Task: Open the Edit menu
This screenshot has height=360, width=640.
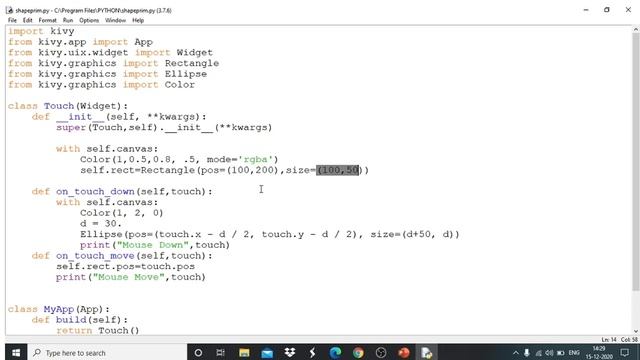Action: (x=27, y=20)
